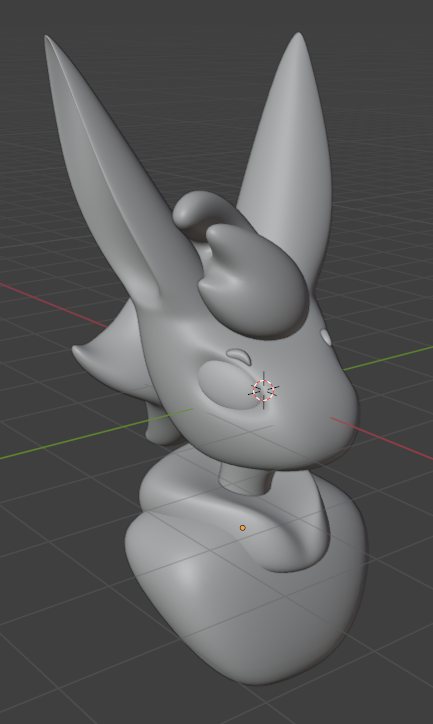Click the red-white 3D cursor on the face
The height and width of the screenshot is (724, 433).
264,390
